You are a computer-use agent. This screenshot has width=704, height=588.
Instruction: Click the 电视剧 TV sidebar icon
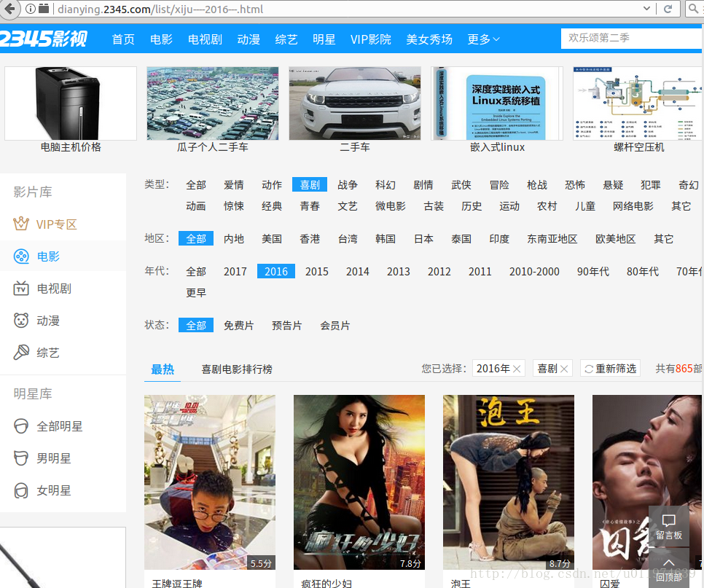pyautogui.click(x=21, y=288)
